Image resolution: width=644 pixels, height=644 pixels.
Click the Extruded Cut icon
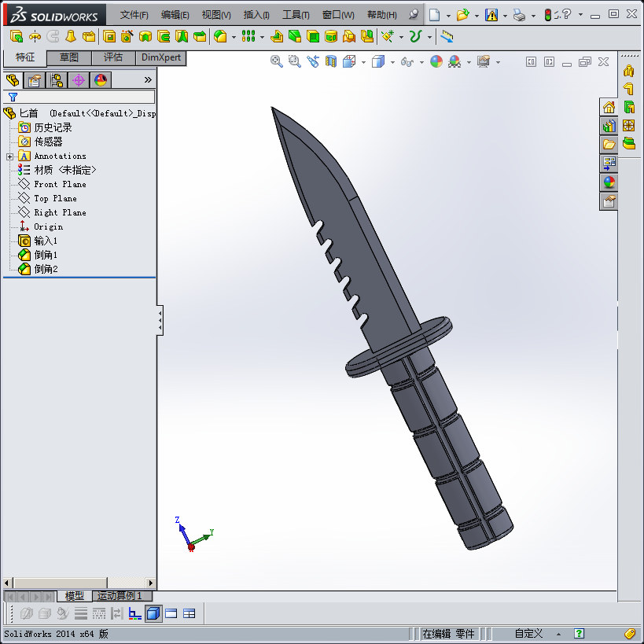tap(109, 36)
